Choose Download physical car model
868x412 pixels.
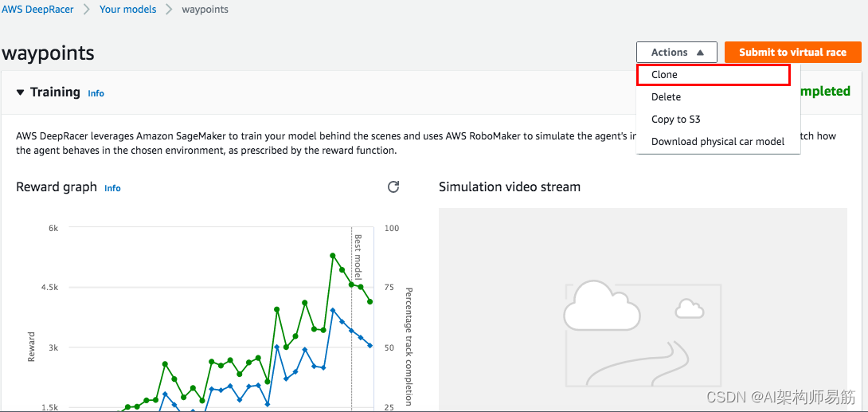click(718, 141)
